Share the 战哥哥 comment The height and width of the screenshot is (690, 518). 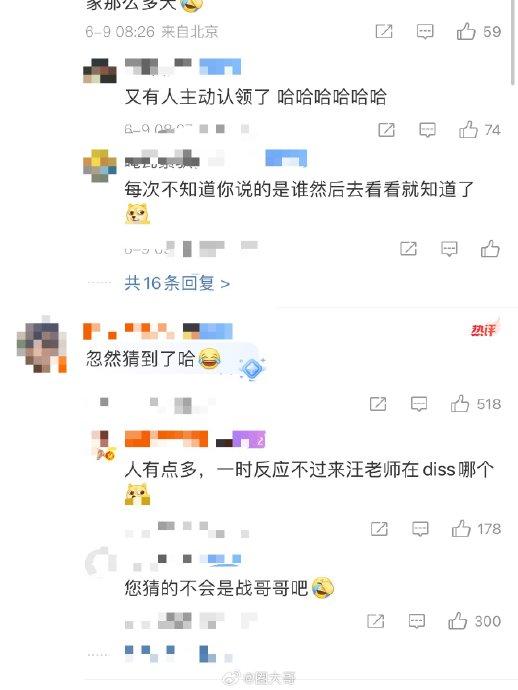[x=375, y=621]
